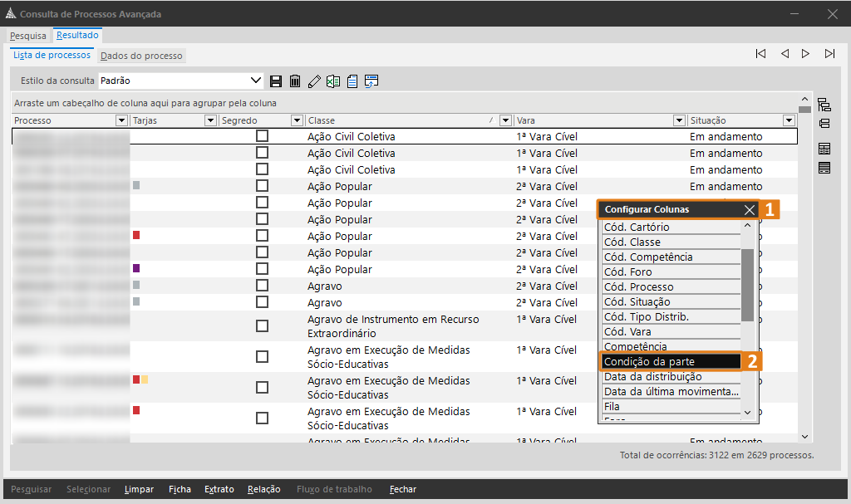Jump to the last record
Image resolution: width=851 pixels, height=504 pixels.
[829, 54]
